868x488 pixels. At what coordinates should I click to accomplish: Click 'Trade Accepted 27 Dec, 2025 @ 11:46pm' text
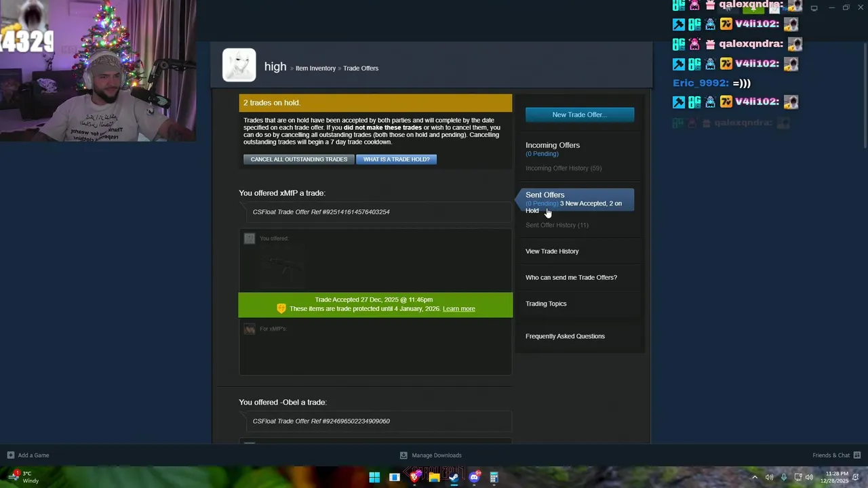[374, 300]
